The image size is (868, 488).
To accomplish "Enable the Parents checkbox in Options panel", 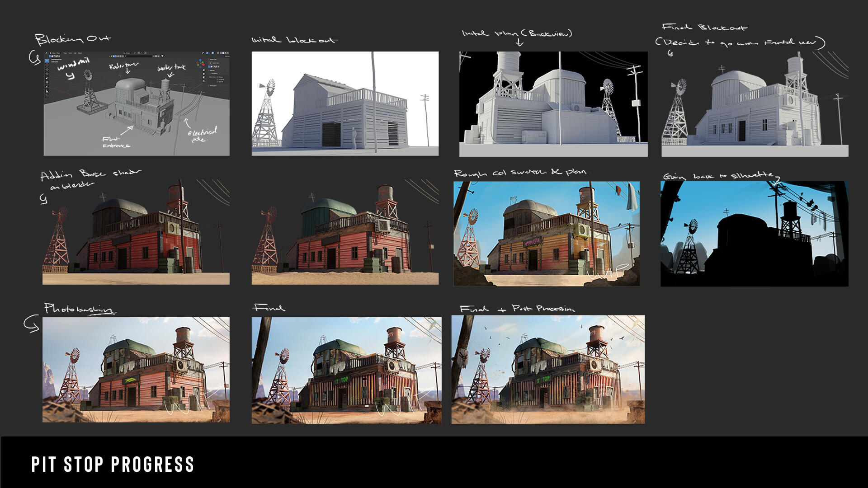I will click(x=217, y=82).
